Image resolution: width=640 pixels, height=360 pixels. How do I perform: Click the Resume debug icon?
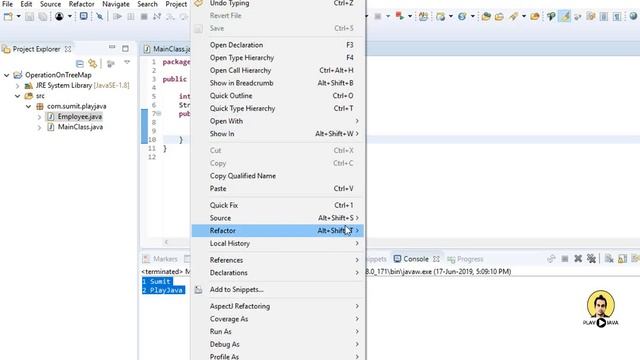click(117, 17)
